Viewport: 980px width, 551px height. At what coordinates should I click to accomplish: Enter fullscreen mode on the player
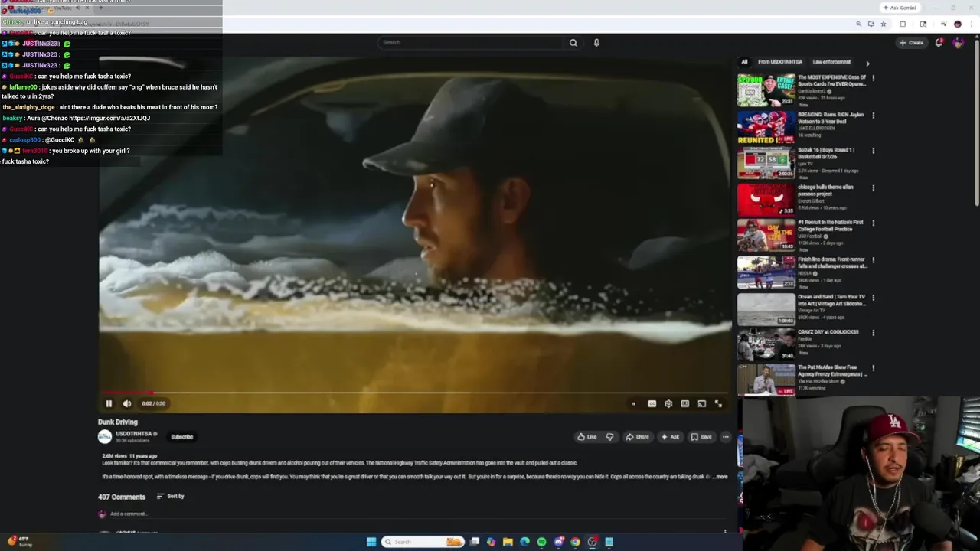[x=718, y=403]
